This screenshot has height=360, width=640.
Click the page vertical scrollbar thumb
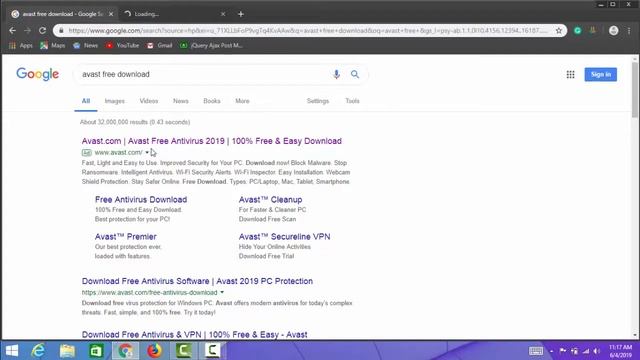pyautogui.click(x=635, y=90)
